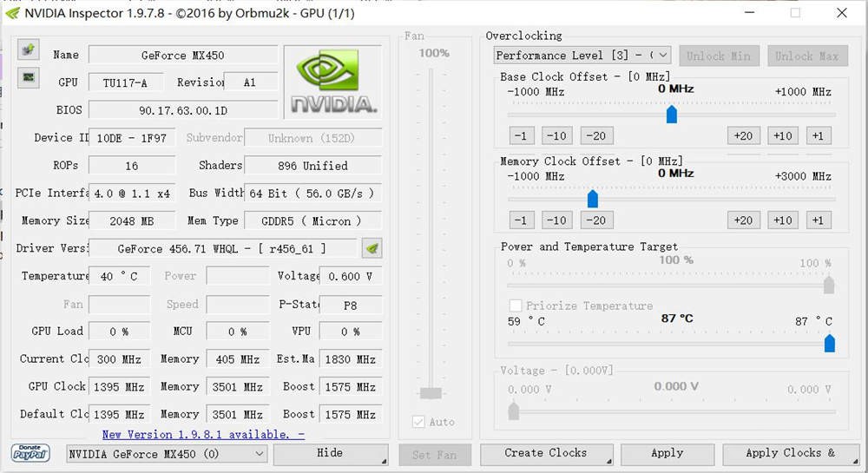
Task: Click the GPU field TU117-A
Action: [125, 83]
